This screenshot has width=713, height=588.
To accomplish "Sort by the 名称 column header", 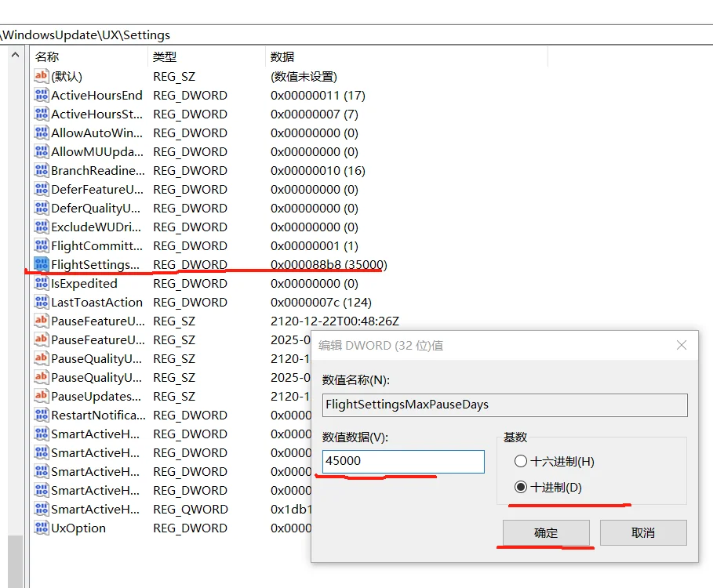I will coord(89,56).
